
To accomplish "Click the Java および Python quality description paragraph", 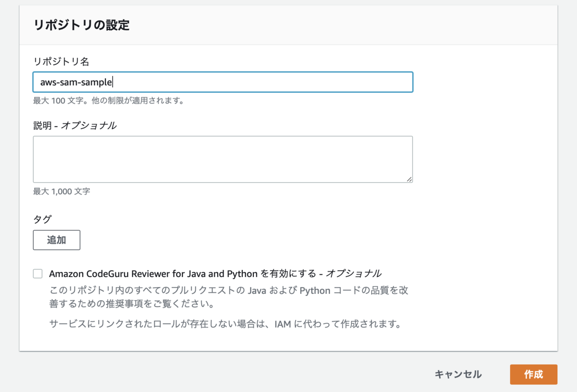I will [229, 298].
